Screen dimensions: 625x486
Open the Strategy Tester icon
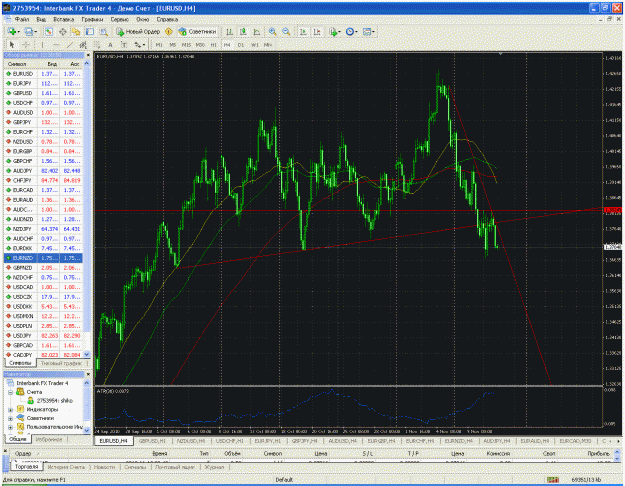point(104,31)
